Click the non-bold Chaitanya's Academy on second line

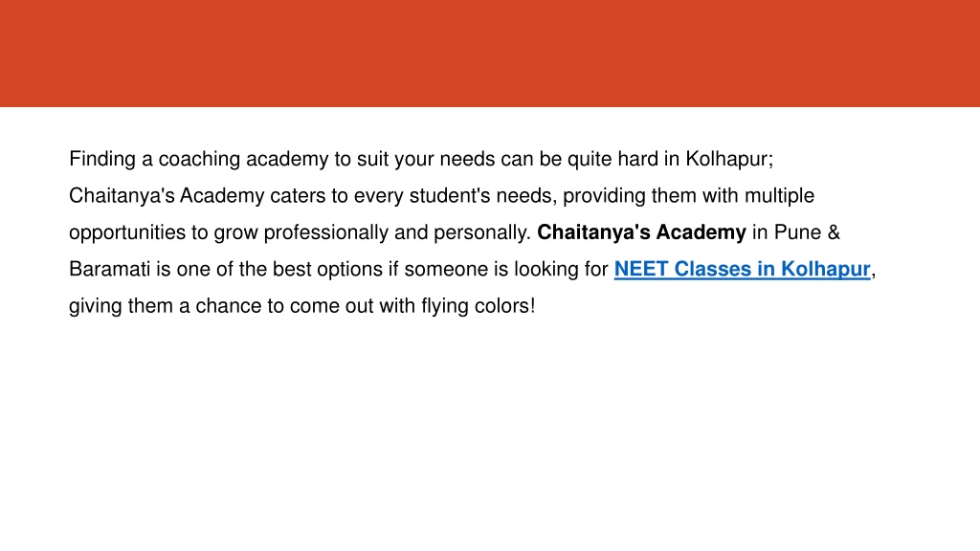point(167,196)
